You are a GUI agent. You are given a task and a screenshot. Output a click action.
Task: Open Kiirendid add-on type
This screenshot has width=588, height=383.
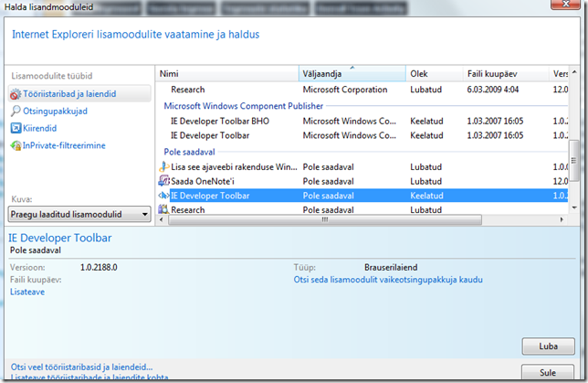coord(40,128)
